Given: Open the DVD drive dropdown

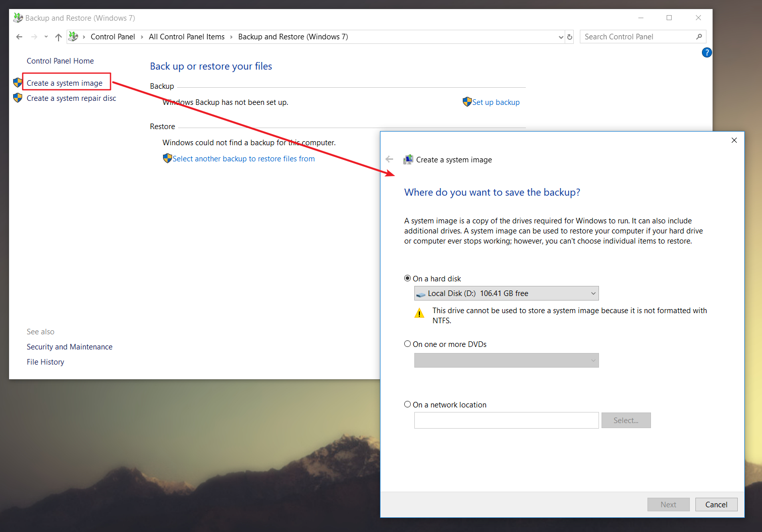Looking at the screenshot, I should pyautogui.click(x=506, y=361).
